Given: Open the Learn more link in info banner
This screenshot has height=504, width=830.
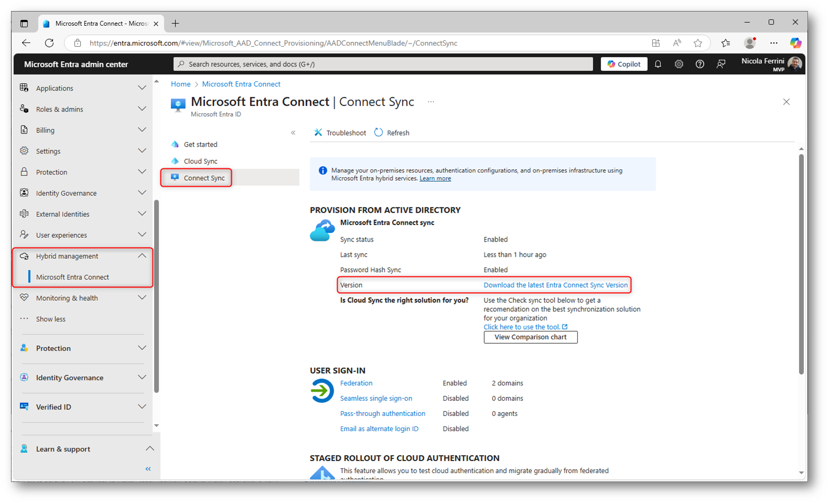Looking at the screenshot, I should click(435, 179).
